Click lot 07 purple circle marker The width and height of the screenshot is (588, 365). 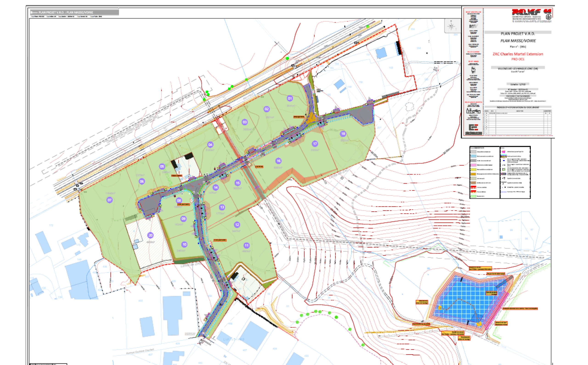click(110, 200)
